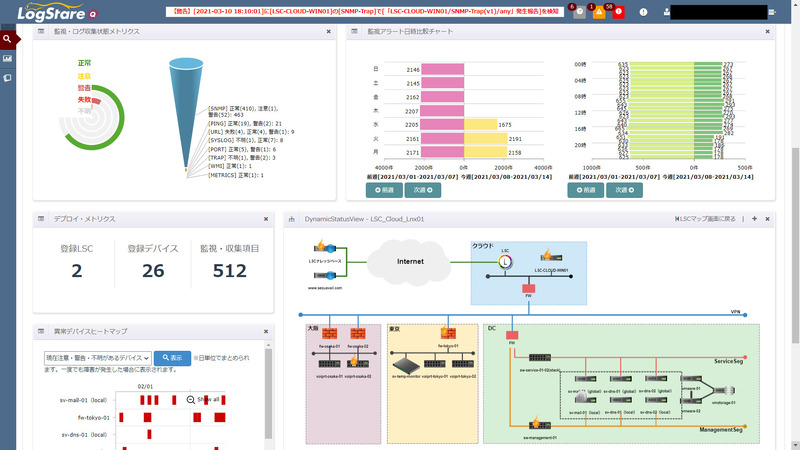
Task: Click the report pages icon in sidebar
Action: click(x=7, y=77)
